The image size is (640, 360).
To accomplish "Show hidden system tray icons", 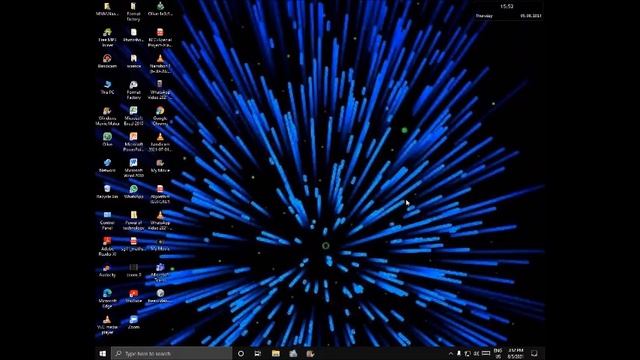I will pos(451,353).
